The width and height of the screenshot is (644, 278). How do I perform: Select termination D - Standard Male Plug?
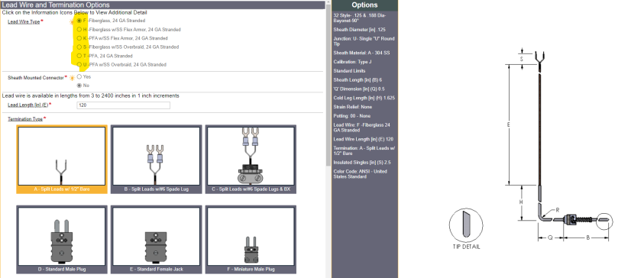(62, 240)
